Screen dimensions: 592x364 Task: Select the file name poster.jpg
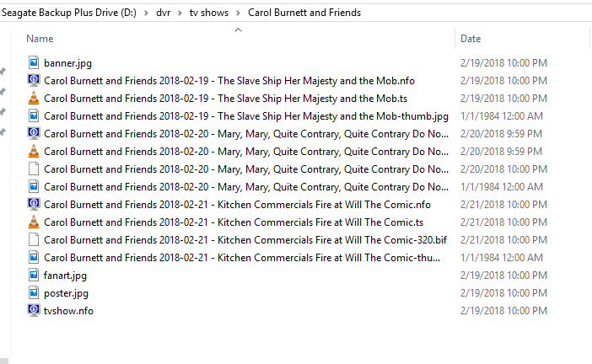[x=66, y=293]
